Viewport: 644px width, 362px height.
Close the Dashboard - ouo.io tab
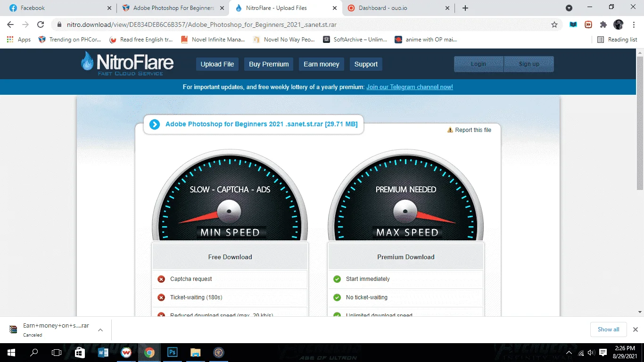pyautogui.click(x=447, y=8)
